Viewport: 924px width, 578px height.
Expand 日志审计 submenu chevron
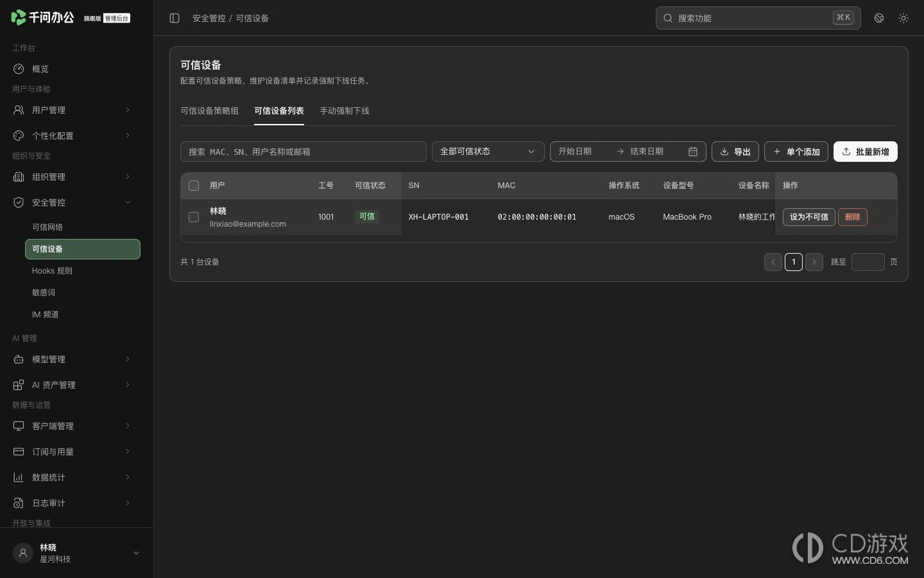click(x=128, y=503)
